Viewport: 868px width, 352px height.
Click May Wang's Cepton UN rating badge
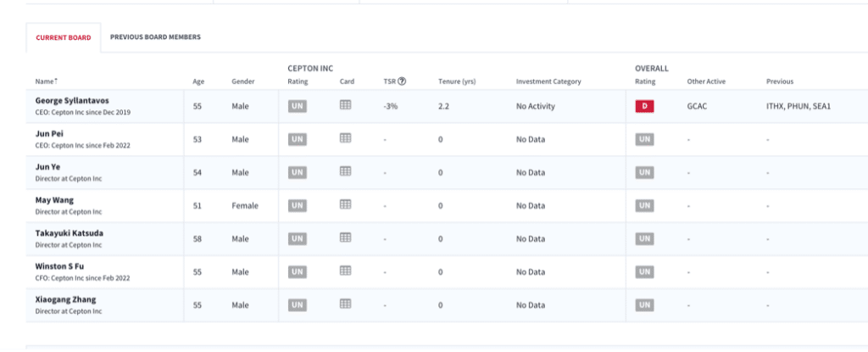(x=298, y=205)
